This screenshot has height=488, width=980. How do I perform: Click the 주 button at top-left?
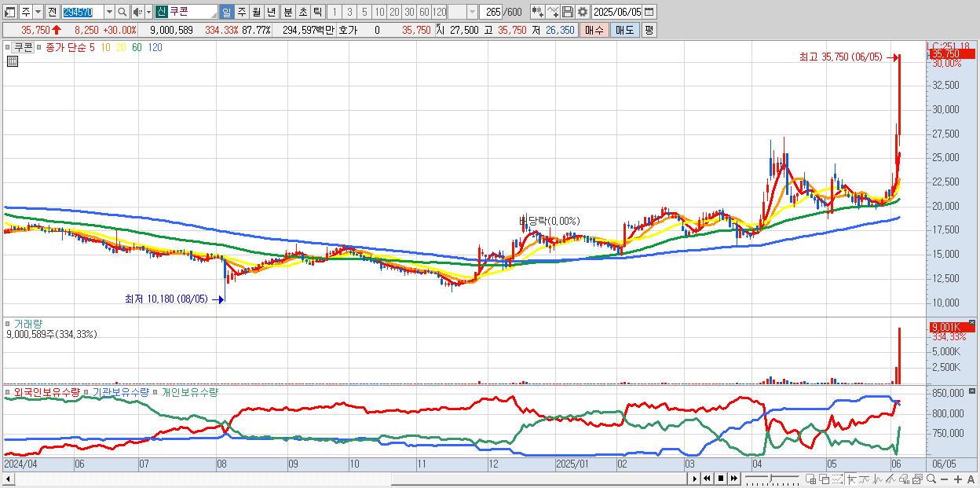click(x=26, y=12)
